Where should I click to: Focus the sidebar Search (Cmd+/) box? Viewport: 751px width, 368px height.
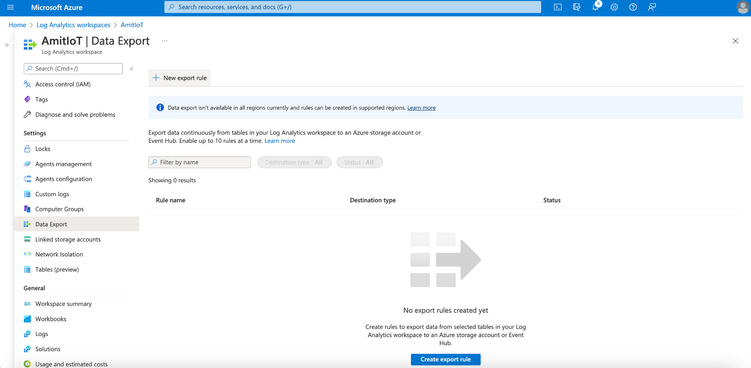[73, 69]
